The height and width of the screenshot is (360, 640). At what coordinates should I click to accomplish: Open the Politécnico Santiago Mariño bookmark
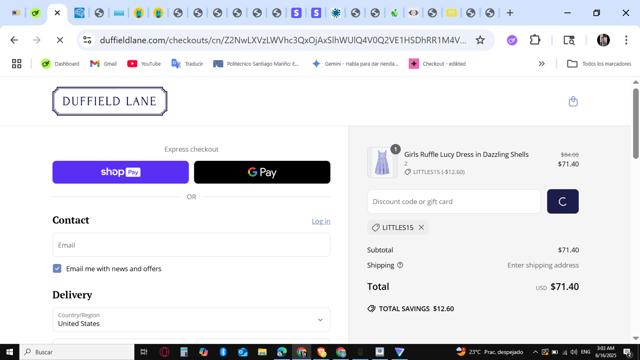pos(256,64)
